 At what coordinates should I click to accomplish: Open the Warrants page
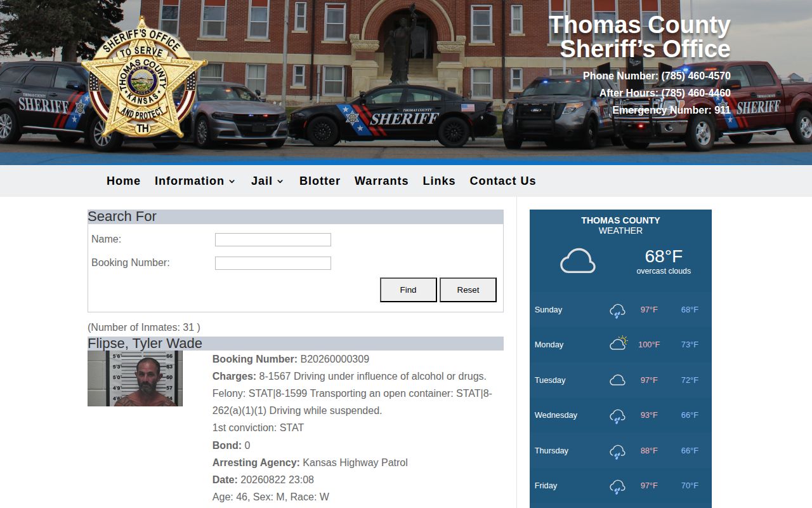pyautogui.click(x=381, y=181)
